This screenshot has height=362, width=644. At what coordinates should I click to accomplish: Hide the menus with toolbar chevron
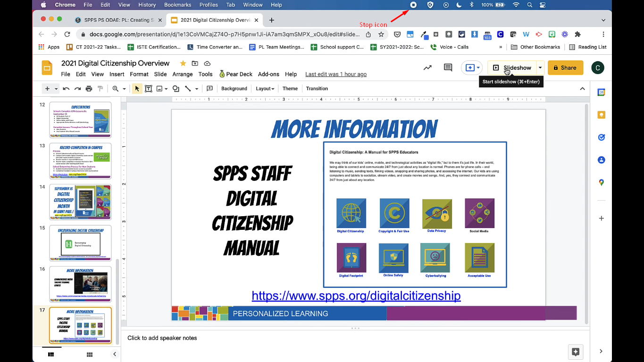(x=582, y=89)
